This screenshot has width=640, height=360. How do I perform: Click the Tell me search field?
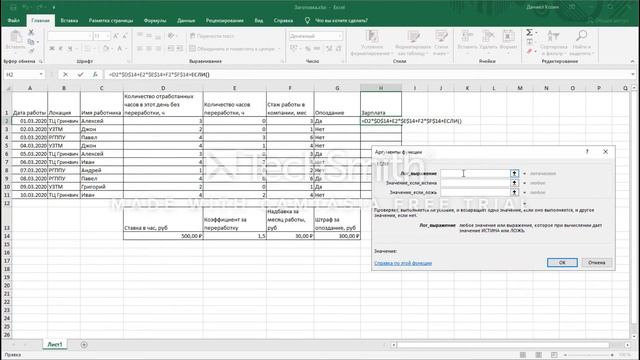(341, 20)
